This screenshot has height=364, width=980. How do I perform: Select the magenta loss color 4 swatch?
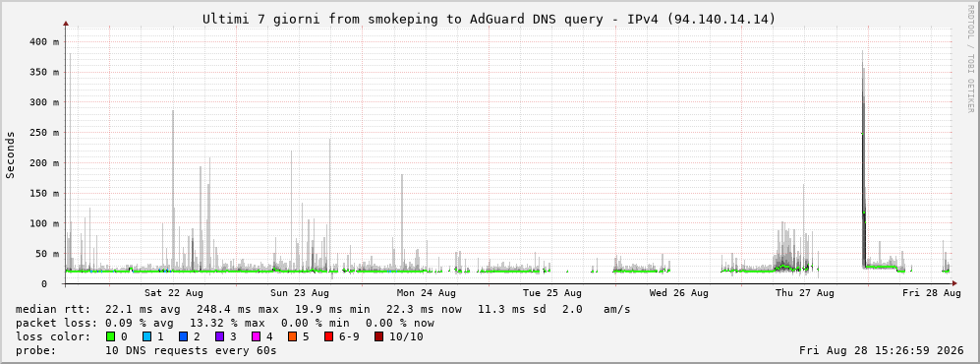[255, 337]
